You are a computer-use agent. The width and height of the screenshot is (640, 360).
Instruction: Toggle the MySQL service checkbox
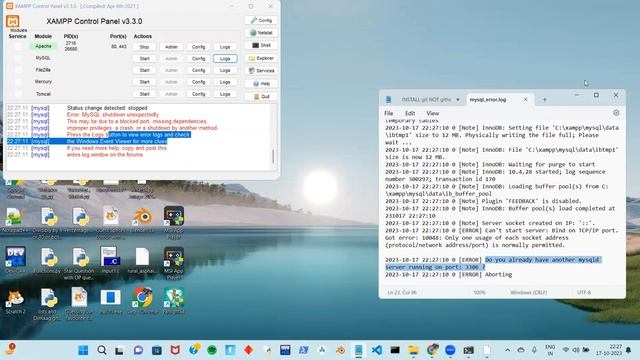[18, 58]
